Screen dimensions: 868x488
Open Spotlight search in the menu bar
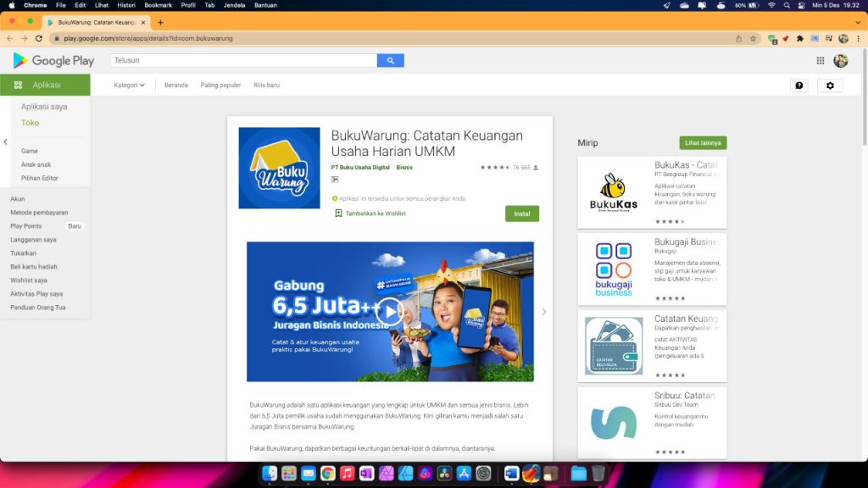pos(787,5)
